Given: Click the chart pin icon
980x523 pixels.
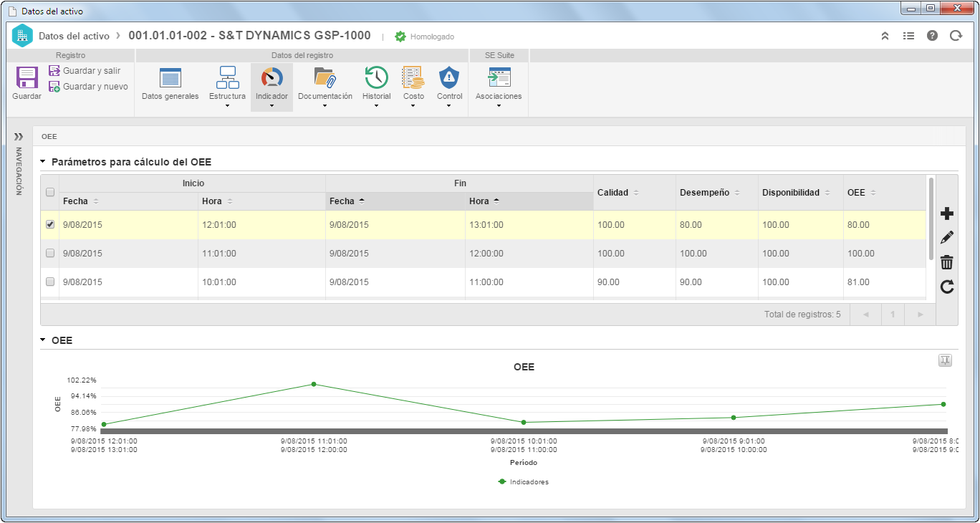Looking at the screenshot, I should (945, 360).
